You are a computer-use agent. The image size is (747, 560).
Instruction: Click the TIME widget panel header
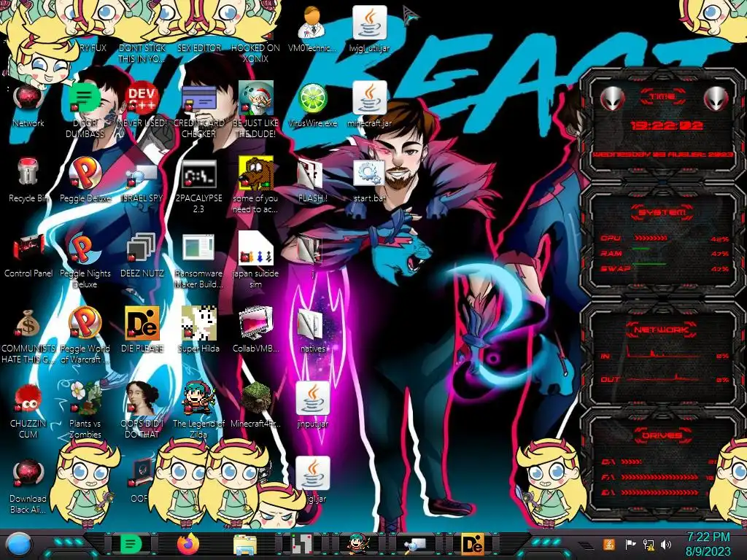[x=662, y=96]
